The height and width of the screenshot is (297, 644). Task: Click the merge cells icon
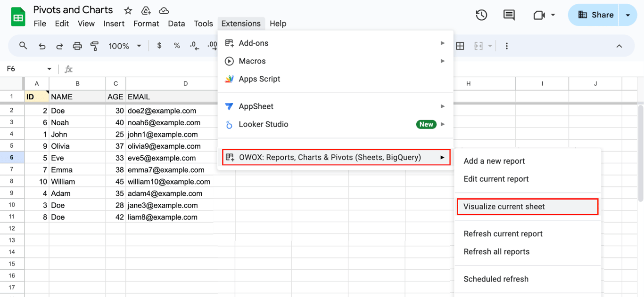click(x=479, y=46)
